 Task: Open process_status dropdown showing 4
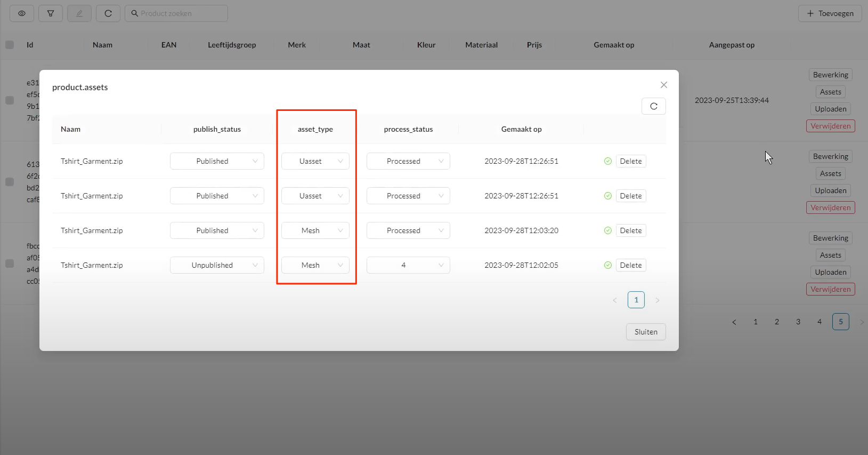pos(408,265)
